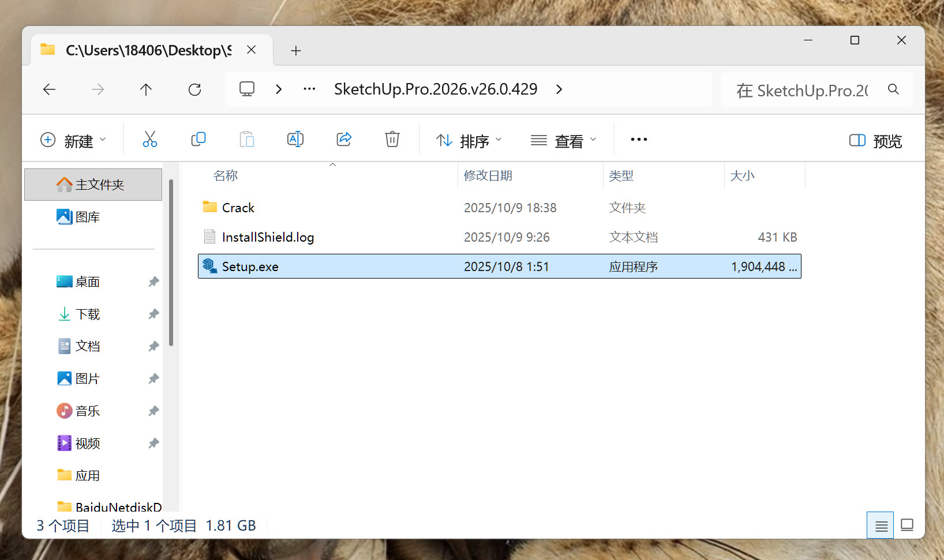Toggle the 预览 preview pane
Screen dimensions: 944x560
[875, 141]
